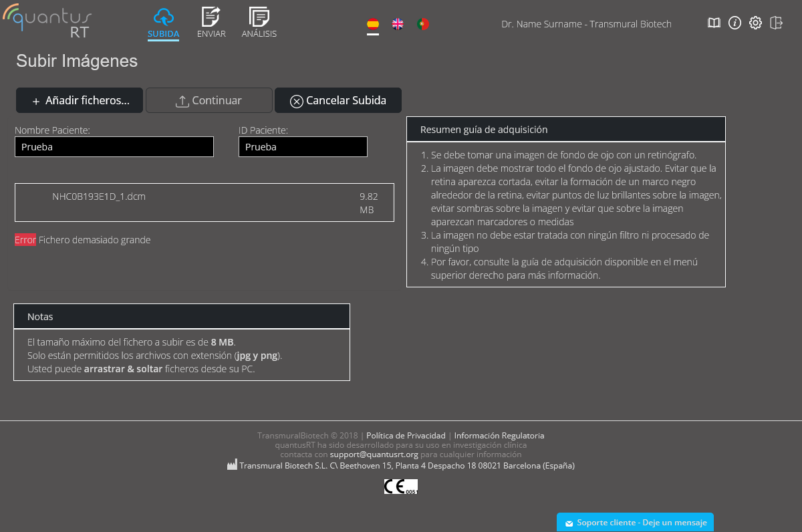Open Información Regulatoria link

click(x=499, y=436)
